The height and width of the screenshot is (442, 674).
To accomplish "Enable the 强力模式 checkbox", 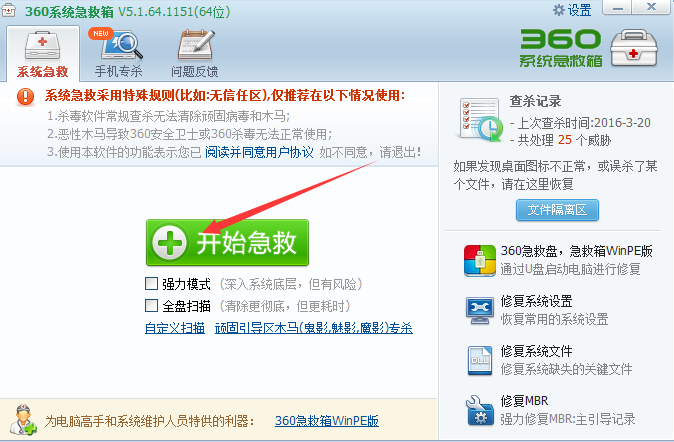I will pos(151,283).
